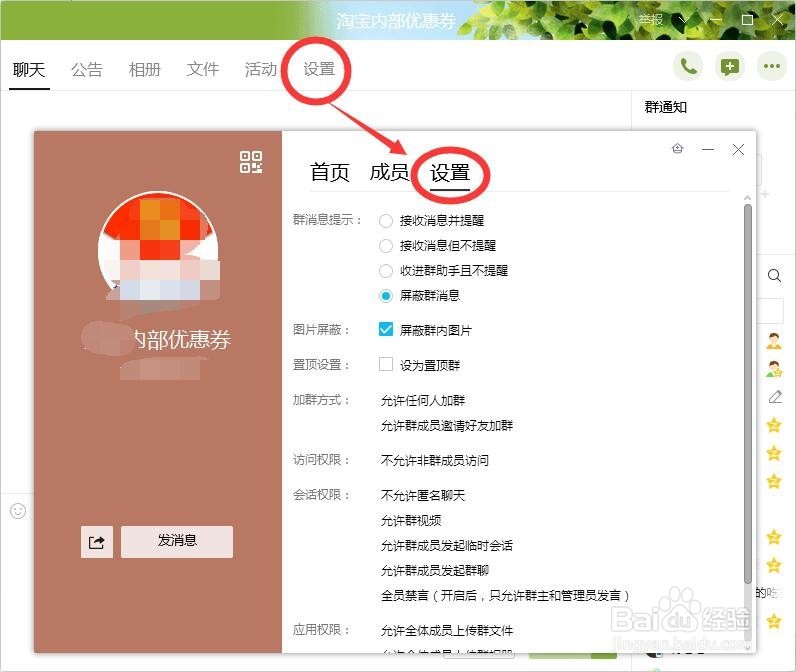Click the magnifier search icon in member panel
The height and width of the screenshot is (672, 796).
pyautogui.click(x=774, y=276)
